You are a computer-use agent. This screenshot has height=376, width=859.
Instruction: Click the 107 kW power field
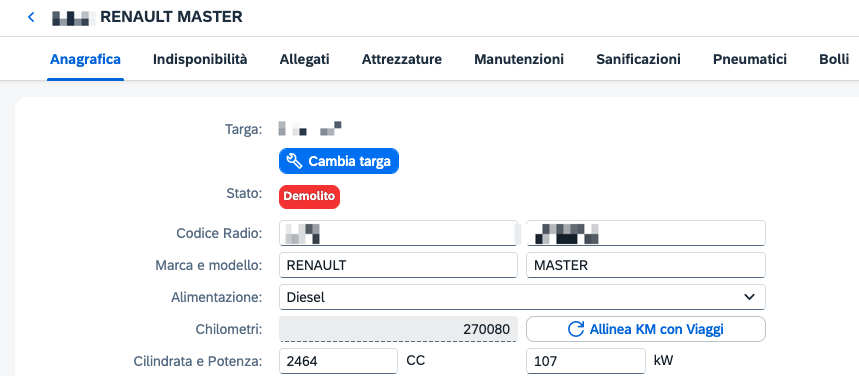click(x=586, y=361)
